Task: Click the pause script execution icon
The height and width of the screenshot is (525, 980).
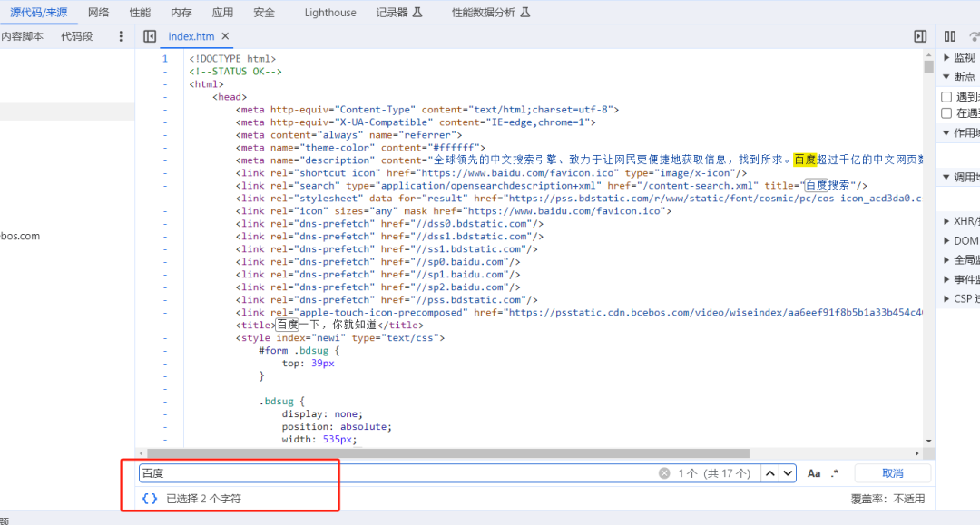Action: [950, 36]
